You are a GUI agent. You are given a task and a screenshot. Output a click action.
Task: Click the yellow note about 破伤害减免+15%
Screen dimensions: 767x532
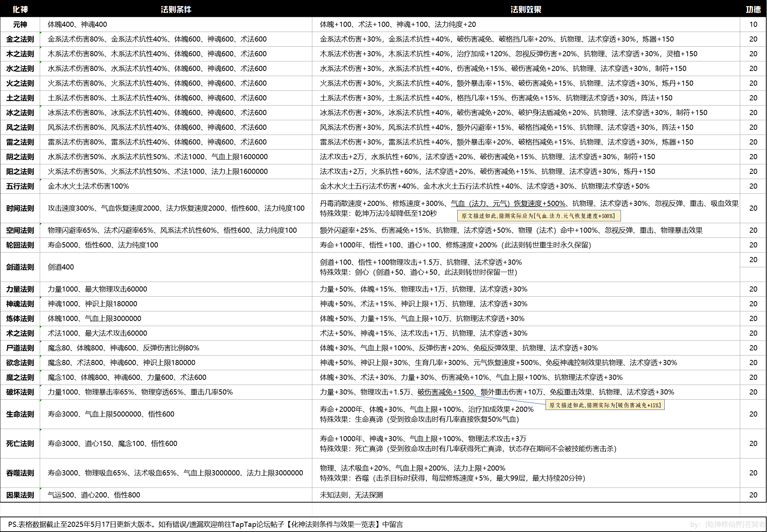(605, 405)
